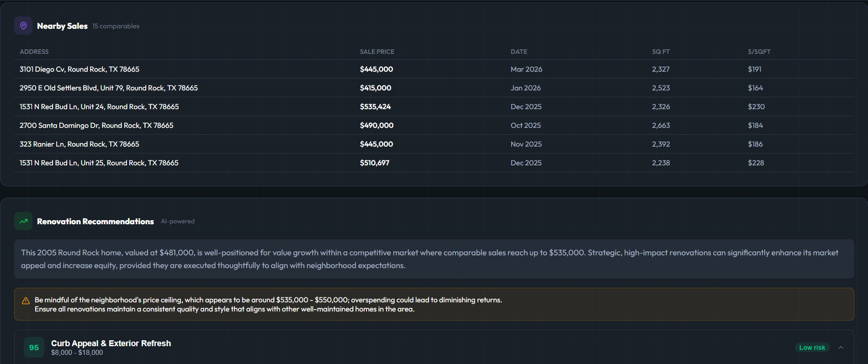The height and width of the screenshot is (364, 868).
Task: Click the Nearby Sales location pin icon
Action: click(23, 26)
